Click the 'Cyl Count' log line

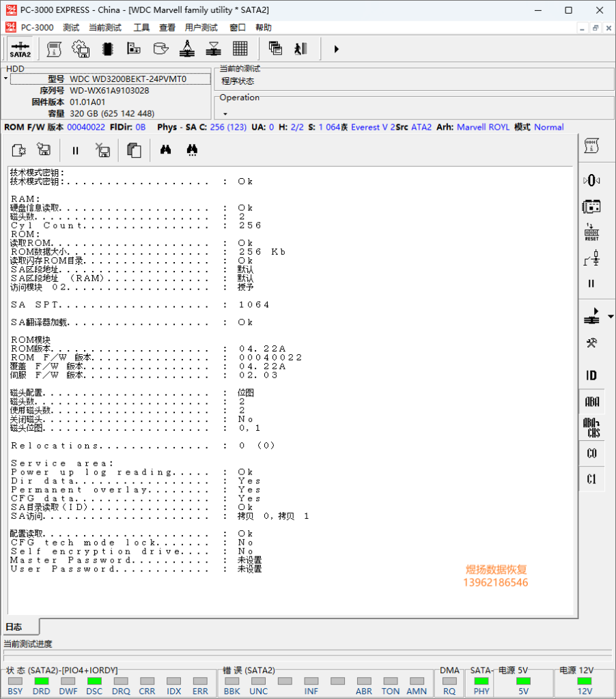(136, 225)
